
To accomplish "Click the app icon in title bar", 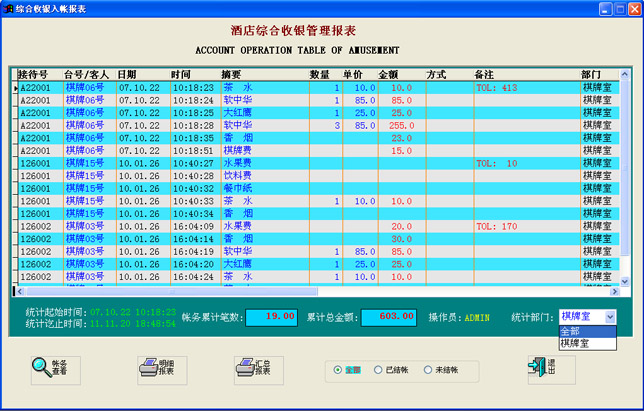I will [x=8, y=7].
